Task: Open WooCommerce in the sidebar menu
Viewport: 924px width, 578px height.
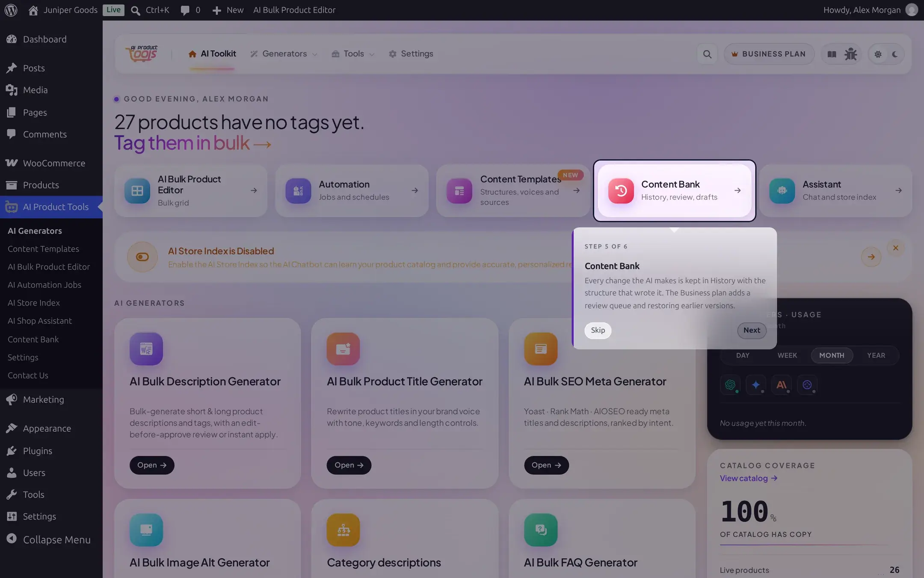Action: coord(51,163)
